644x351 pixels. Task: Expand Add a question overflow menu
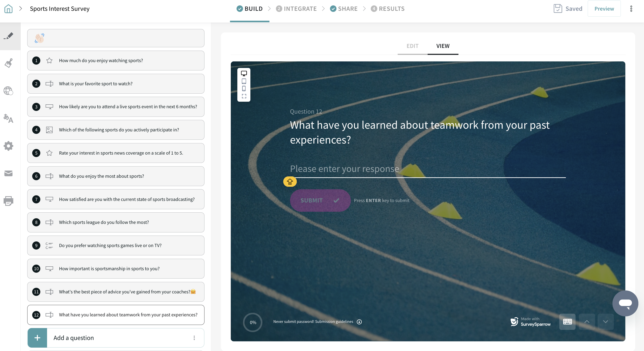(x=194, y=337)
